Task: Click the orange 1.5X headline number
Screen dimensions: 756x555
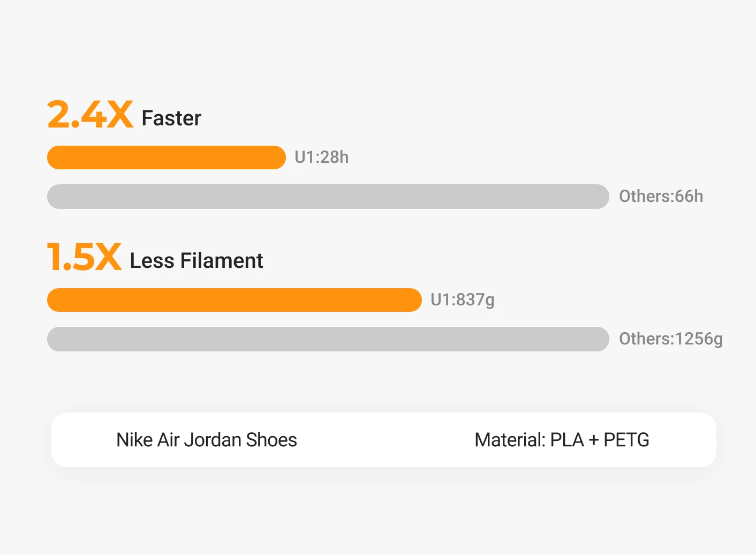Action: pos(84,257)
